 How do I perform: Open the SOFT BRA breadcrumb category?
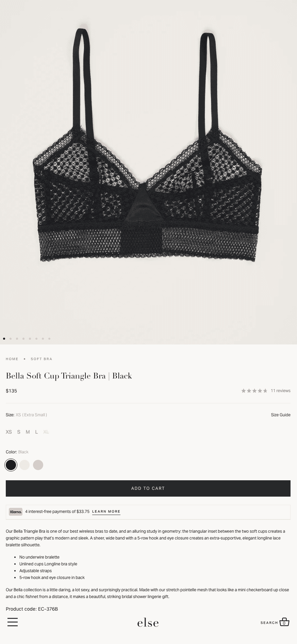(42, 359)
